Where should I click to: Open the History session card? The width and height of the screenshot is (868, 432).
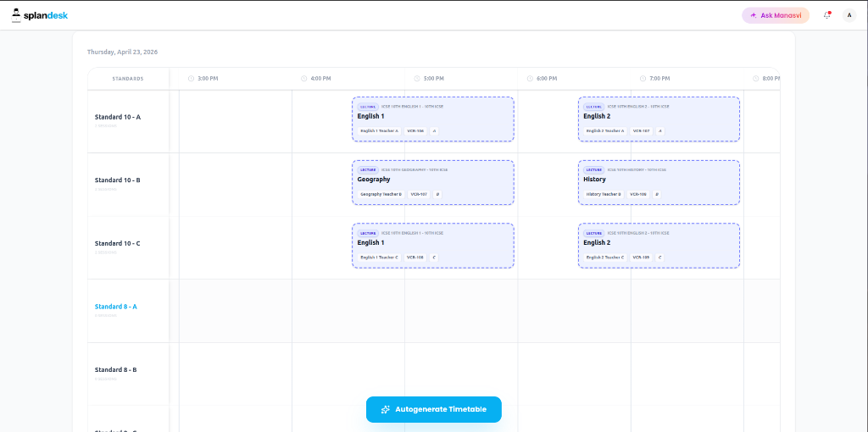[659, 182]
